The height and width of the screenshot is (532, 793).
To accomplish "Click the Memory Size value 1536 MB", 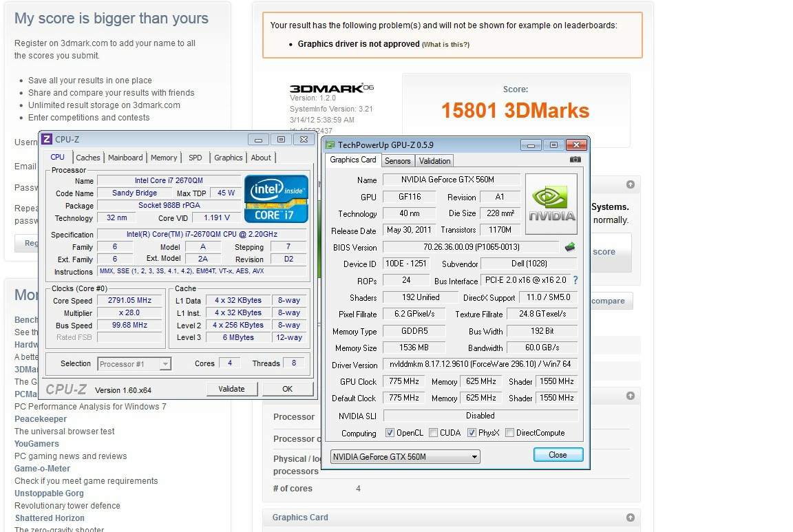I will (x=414, y=348).
